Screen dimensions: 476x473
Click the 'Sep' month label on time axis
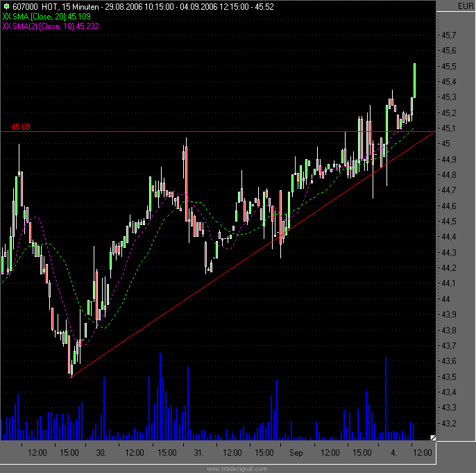pos(296,453)
